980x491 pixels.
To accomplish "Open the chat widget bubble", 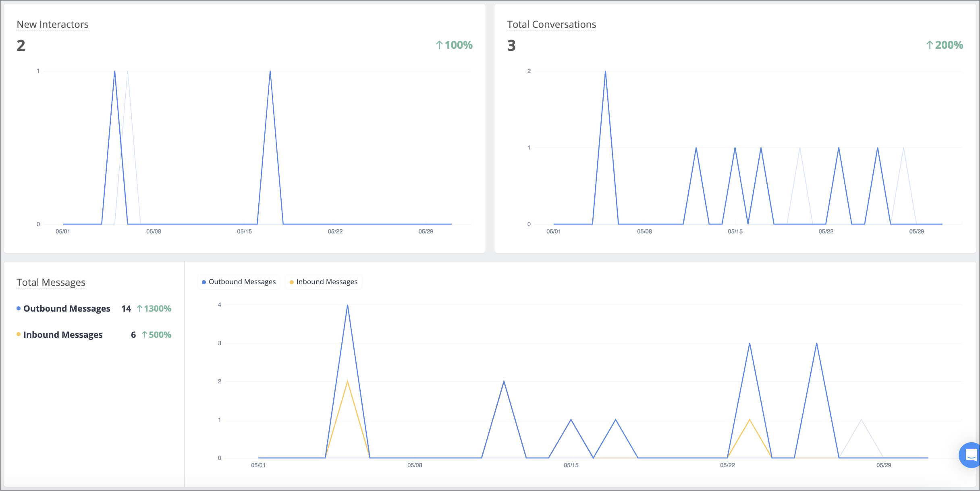I will click(970, 455).
